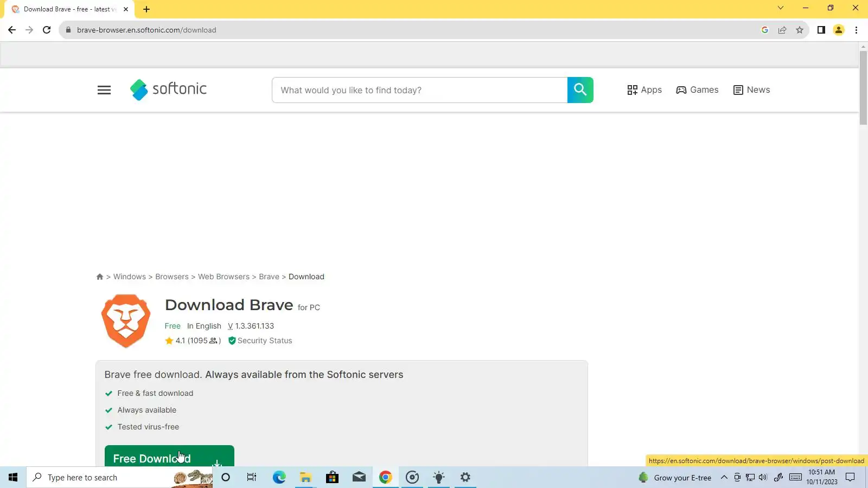Open the Chrome profile avatar

pyautogui.click(x=839, y=30)
